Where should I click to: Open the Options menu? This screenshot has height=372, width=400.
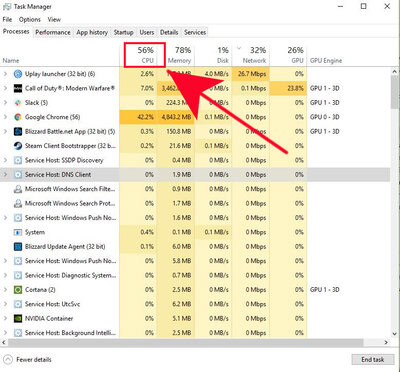click(30, 19)
